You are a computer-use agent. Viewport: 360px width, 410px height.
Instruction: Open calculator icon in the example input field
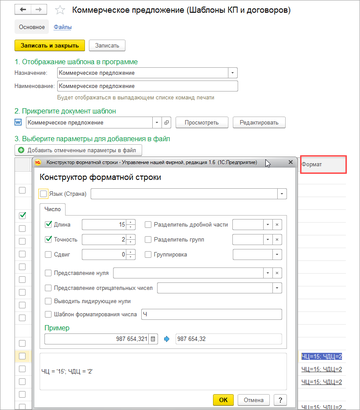click(x=153, y=339)
